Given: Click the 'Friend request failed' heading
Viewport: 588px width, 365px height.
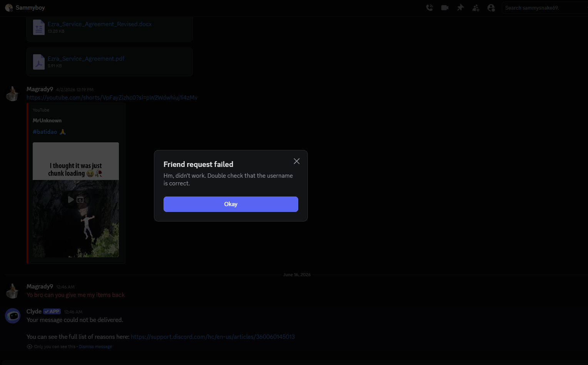Looking at the screenshot, I should [x=198, y=164].
